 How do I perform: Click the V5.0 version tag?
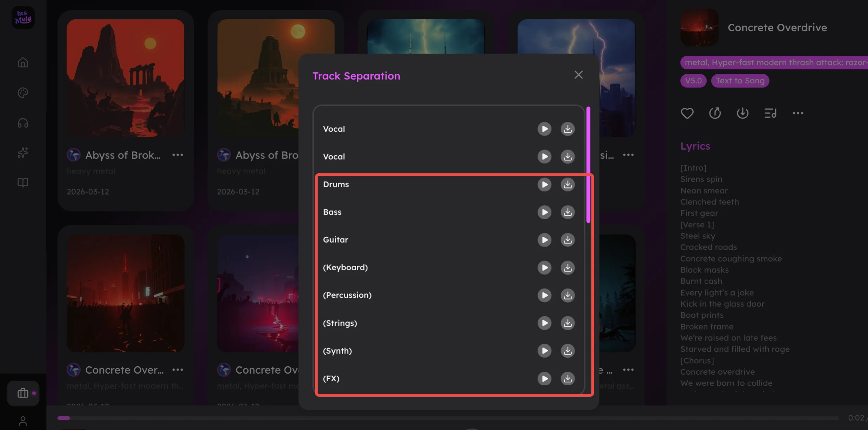click(x=693, y=81)
